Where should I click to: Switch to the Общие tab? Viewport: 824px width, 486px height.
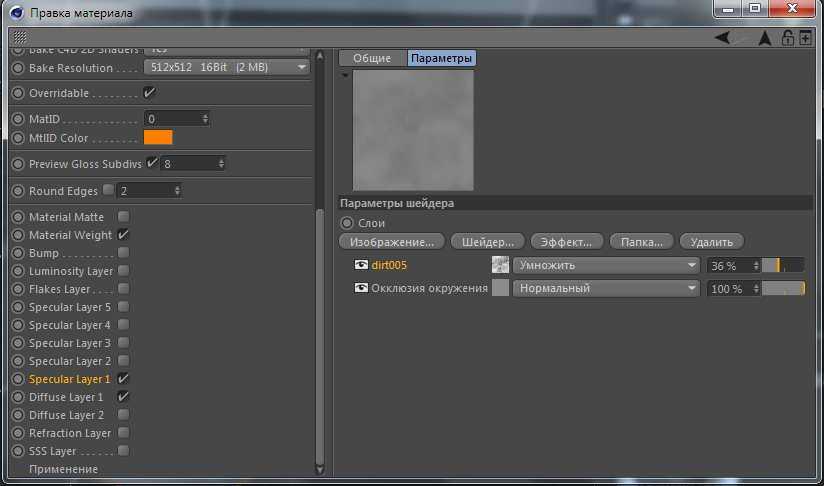coord(372,59)
